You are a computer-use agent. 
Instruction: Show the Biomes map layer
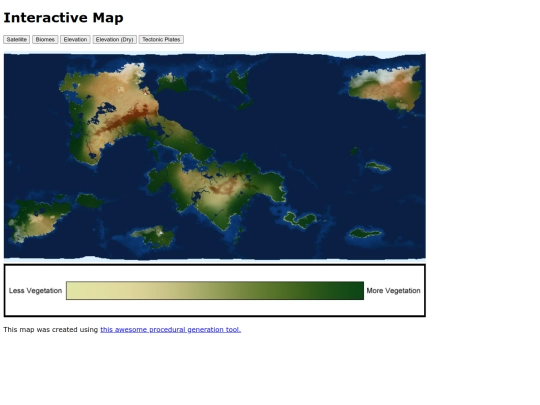[x=45, y=40]
